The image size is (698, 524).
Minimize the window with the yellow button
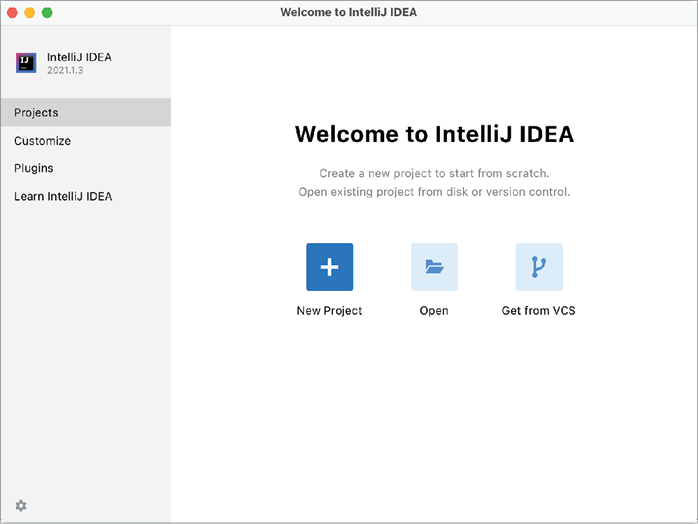(x=30, y=12)
